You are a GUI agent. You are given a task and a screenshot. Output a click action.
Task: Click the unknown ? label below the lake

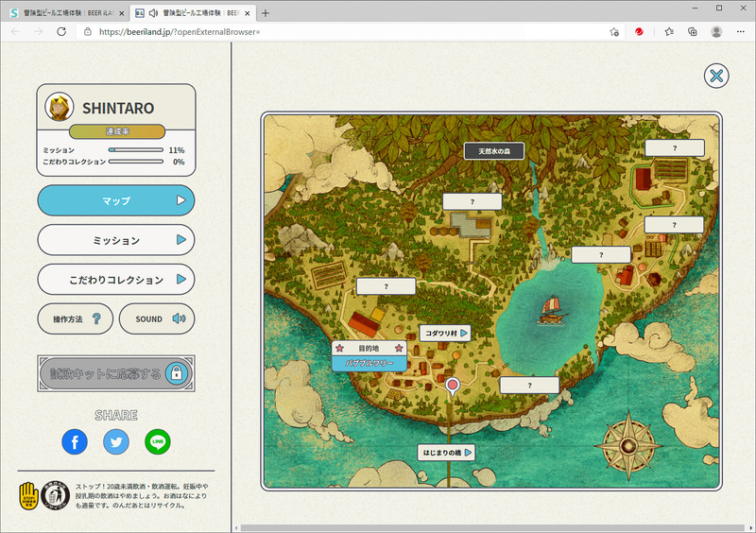[x=529, y=386]
